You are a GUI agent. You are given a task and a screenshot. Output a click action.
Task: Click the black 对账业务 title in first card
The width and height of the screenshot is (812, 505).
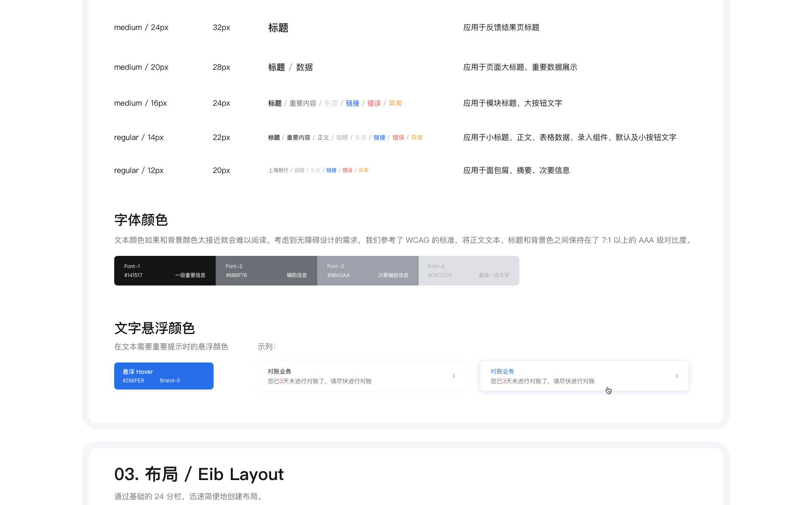point(279,371)
